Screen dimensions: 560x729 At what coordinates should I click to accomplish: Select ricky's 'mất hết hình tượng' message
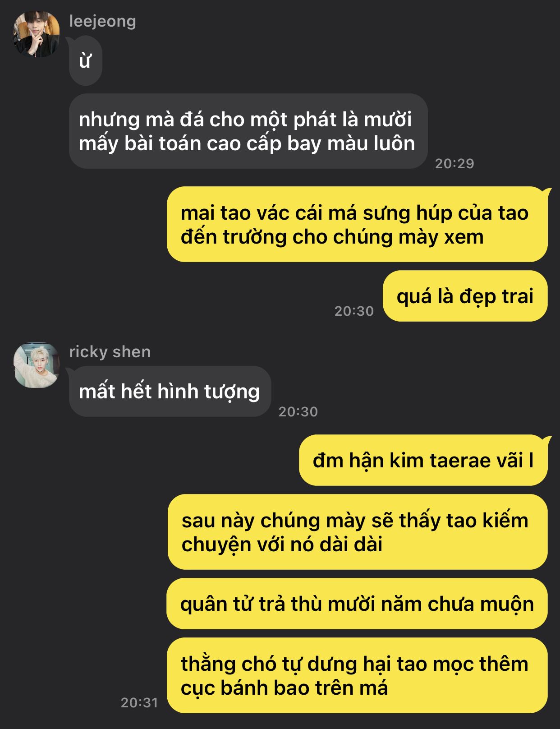click(170, 391)
